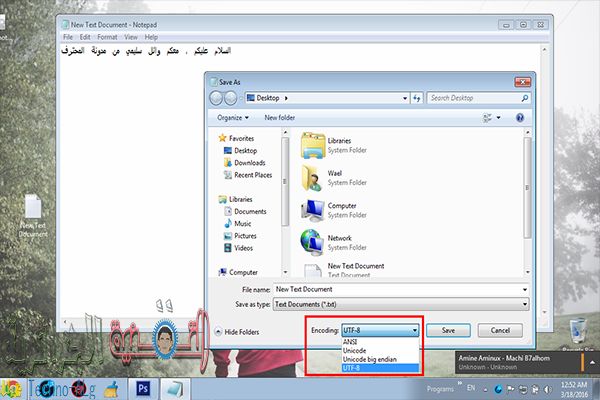Click the New folder button
The height and width of the screenshot is (400, 600).
(281, 117)
